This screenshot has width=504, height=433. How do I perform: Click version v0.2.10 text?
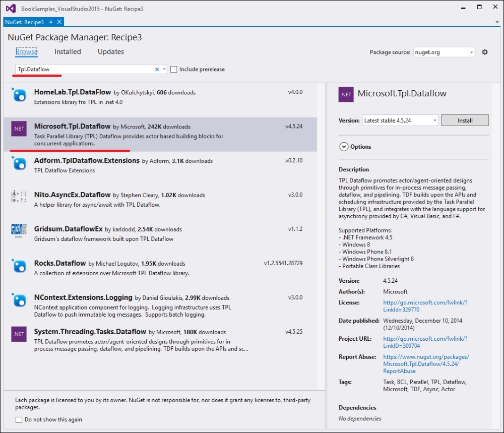pyautogui.click(x=294, y=160)
